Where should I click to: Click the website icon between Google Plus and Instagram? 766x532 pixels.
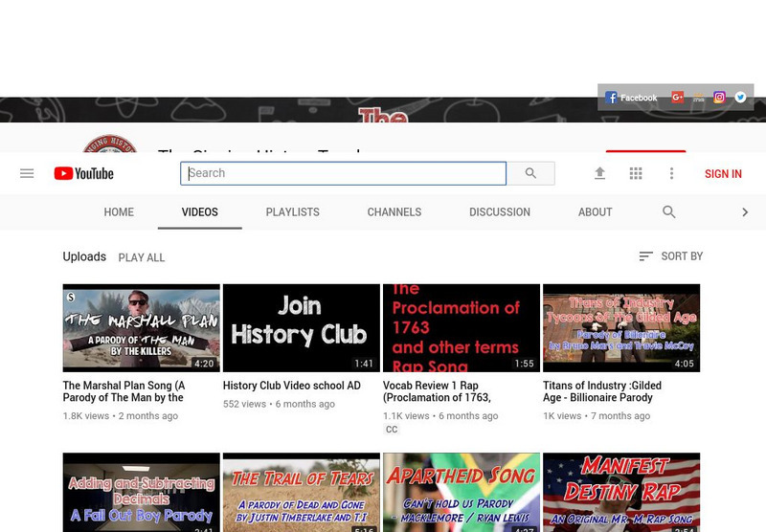[x=699, y=98]
